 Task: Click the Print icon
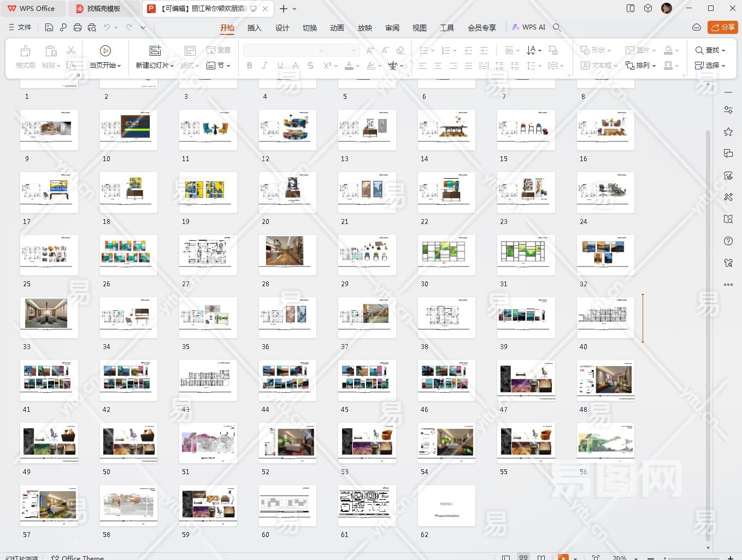[x=78, y=27]
